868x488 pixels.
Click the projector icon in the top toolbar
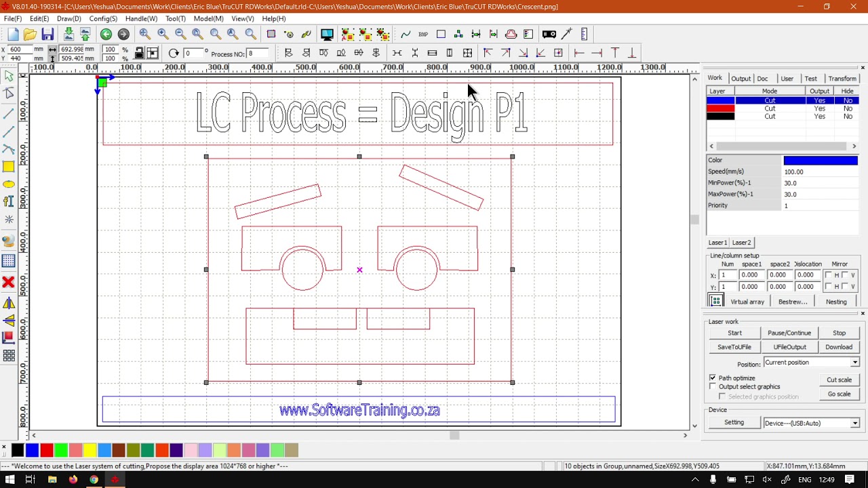pyautogui.click(x=549, y=35)
